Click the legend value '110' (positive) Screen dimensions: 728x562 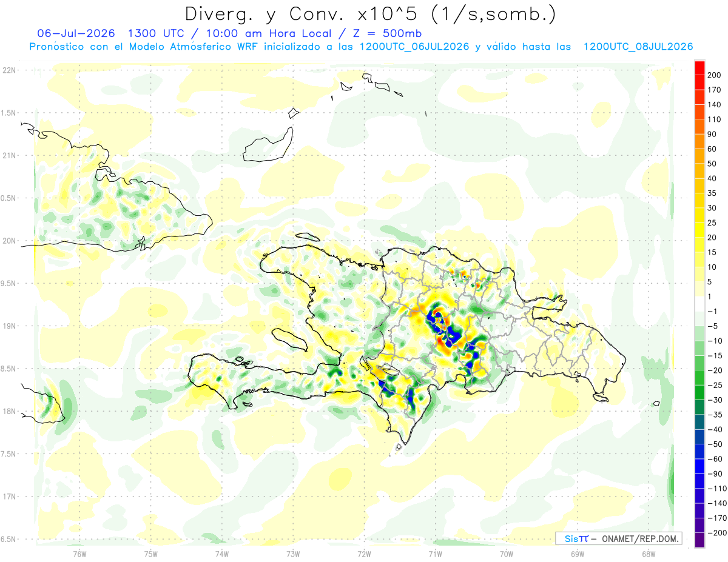714,119
